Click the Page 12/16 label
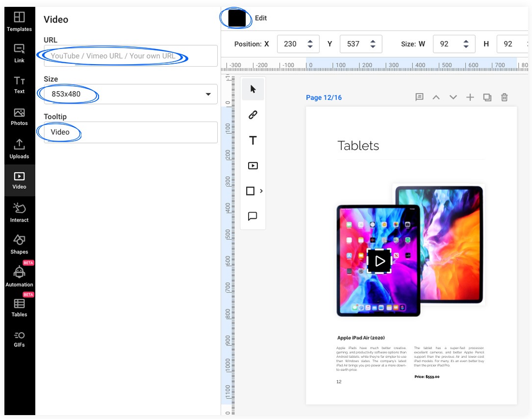 pyautogui.click(x=324, y=98)
